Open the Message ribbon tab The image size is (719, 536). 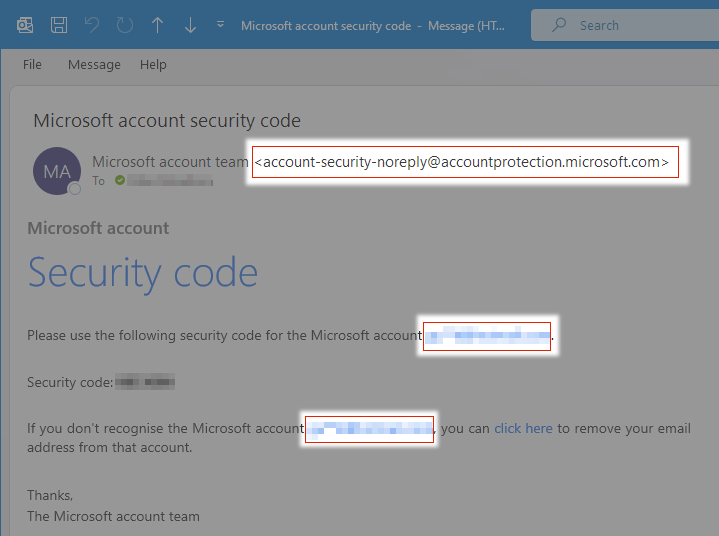[x=94, y=64]
